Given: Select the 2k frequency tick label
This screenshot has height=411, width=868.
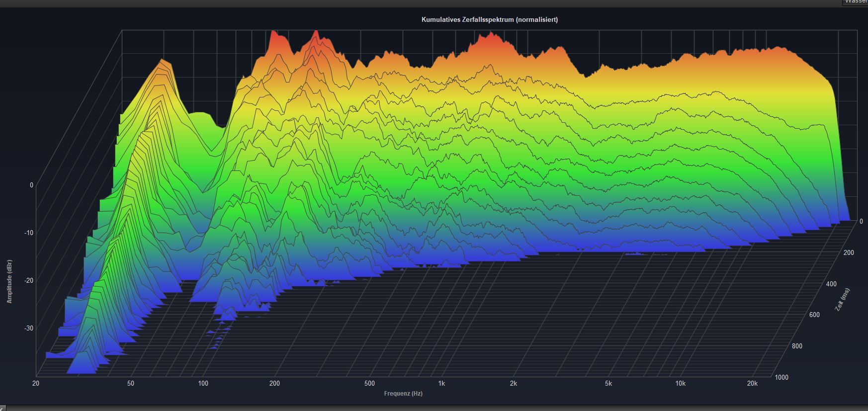Looking at the screenshot, I should [514, 384].
